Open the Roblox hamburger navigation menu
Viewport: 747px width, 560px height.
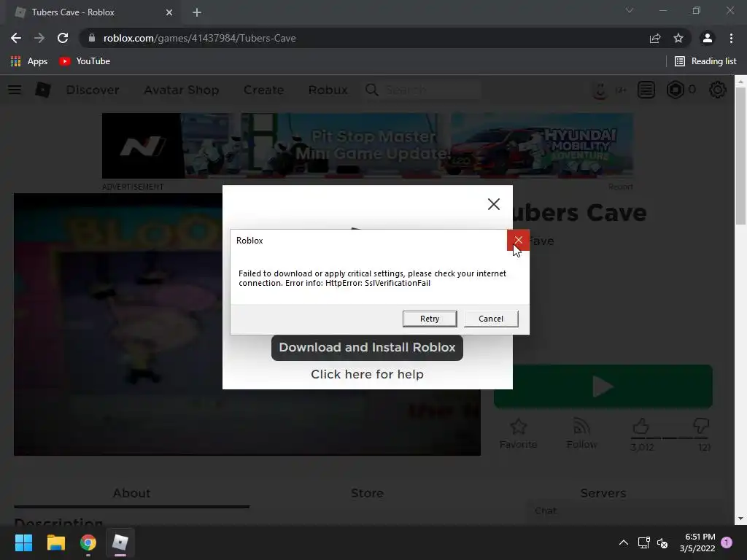pos(15,90)
